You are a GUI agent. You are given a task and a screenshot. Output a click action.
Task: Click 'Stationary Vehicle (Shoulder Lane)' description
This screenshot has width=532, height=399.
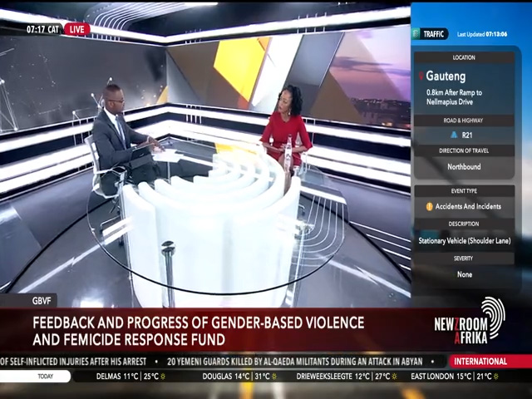point(464,241)
